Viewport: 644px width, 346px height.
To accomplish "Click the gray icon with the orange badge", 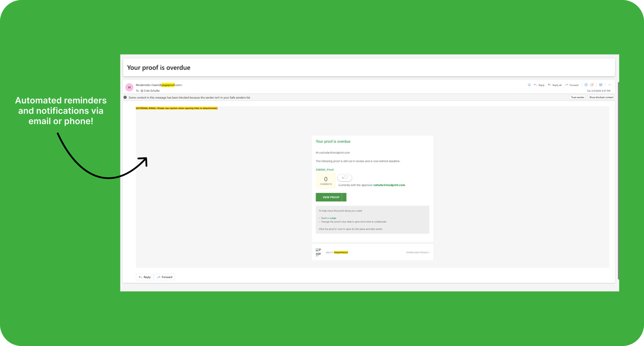I will pos(592,85).
